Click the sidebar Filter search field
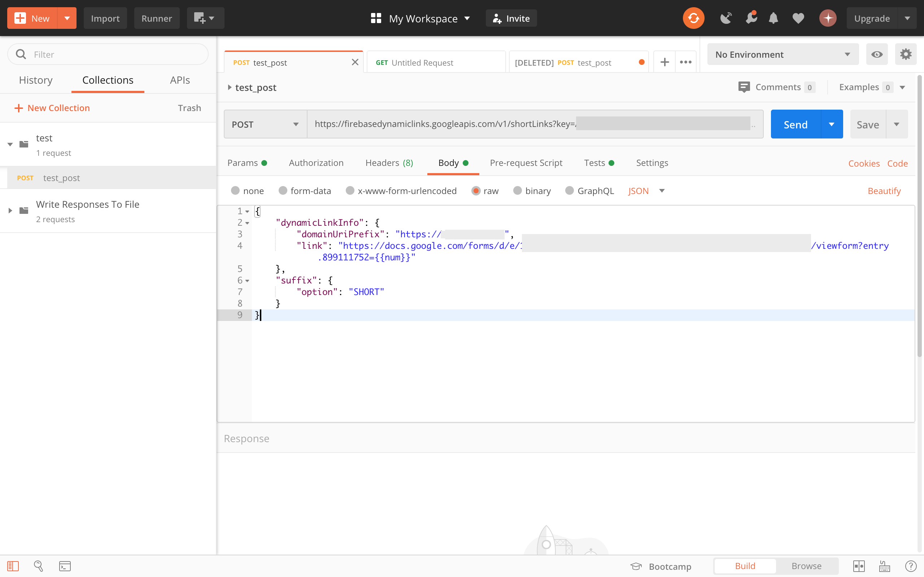The image size is (924, 577). 114,54
